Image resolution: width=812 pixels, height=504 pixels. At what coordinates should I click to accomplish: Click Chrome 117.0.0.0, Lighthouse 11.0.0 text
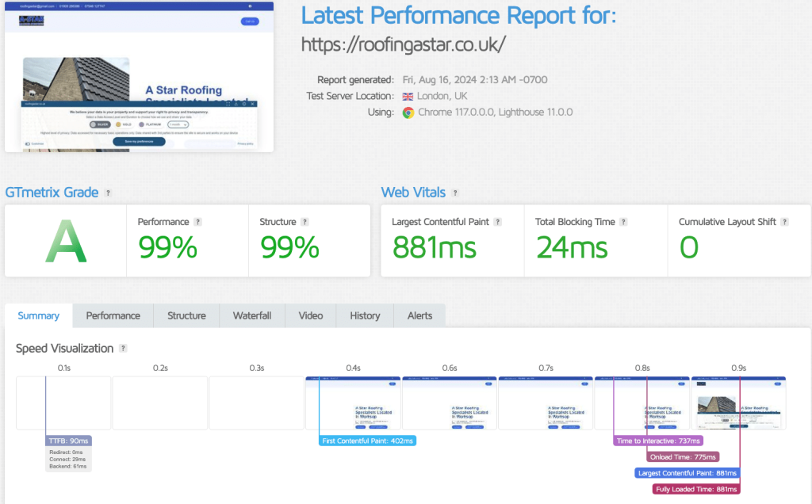click(x=496, y=113)
